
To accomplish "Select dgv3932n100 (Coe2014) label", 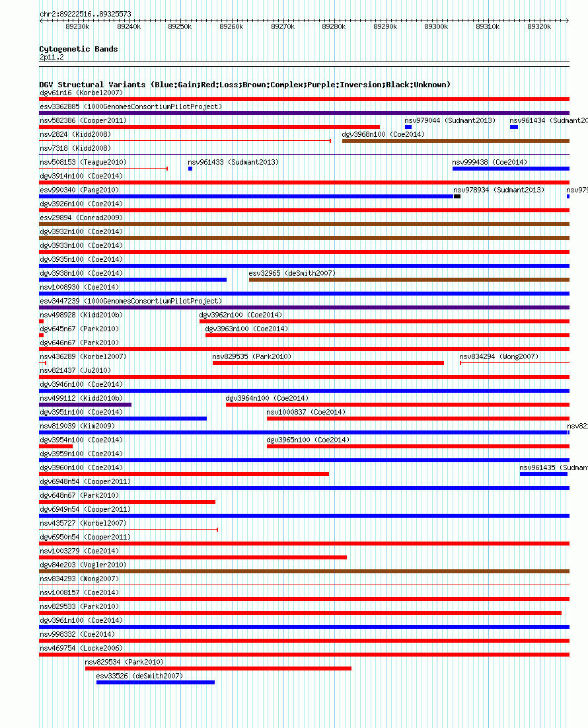I will [82, 232].
